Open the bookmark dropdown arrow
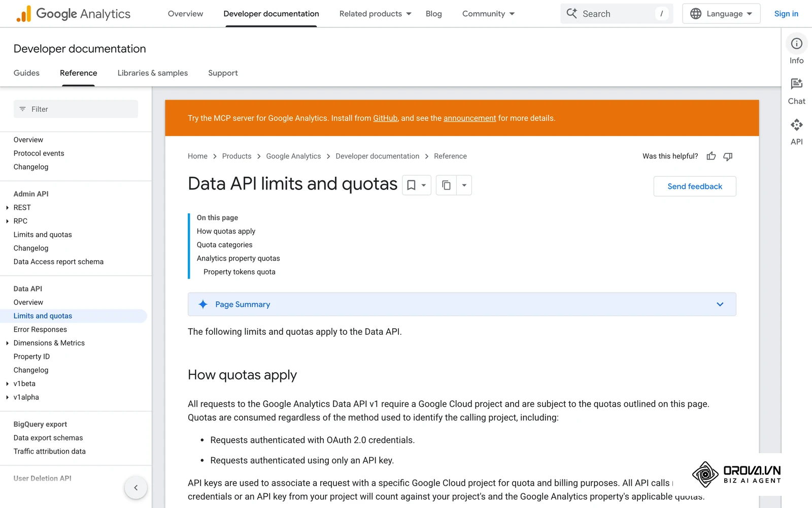 pos(424,185)
